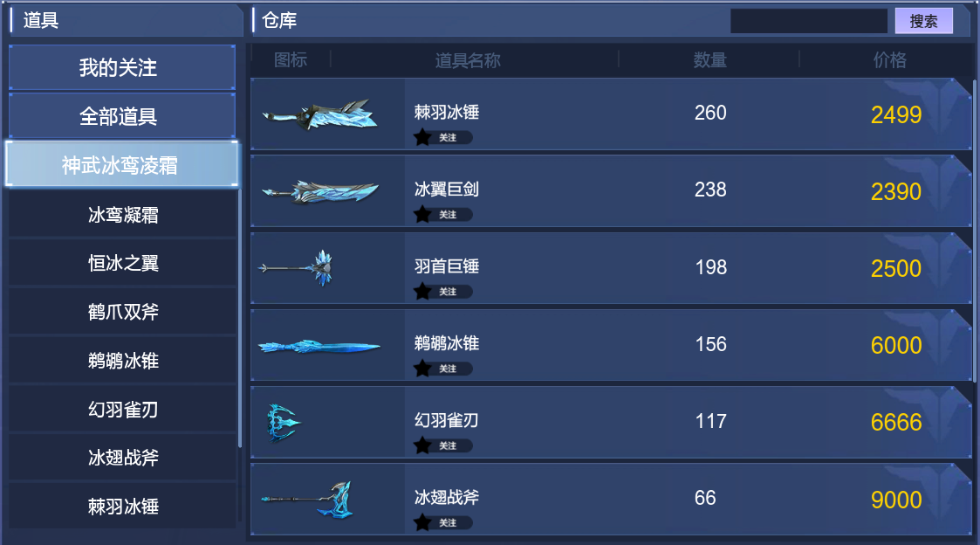Select 鹤爪双斧 in the sidebar list
This screenshot has width=980, height=545.
coord(122,312)
